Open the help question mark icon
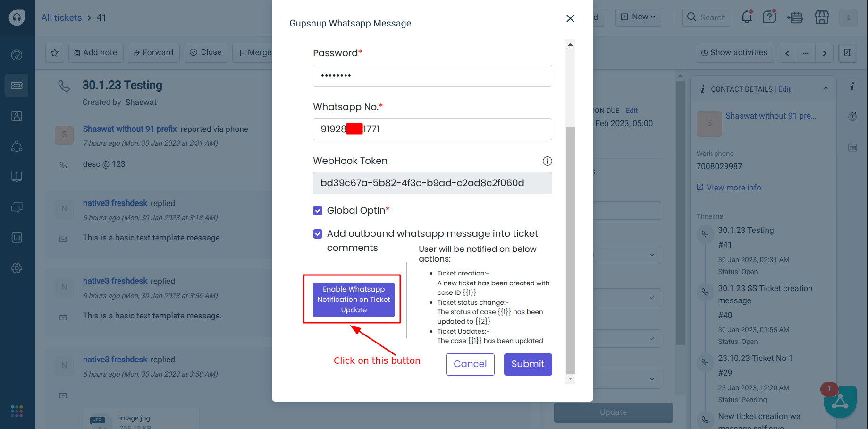Screen dimensions: 868x429 click(x=769, y=17)
